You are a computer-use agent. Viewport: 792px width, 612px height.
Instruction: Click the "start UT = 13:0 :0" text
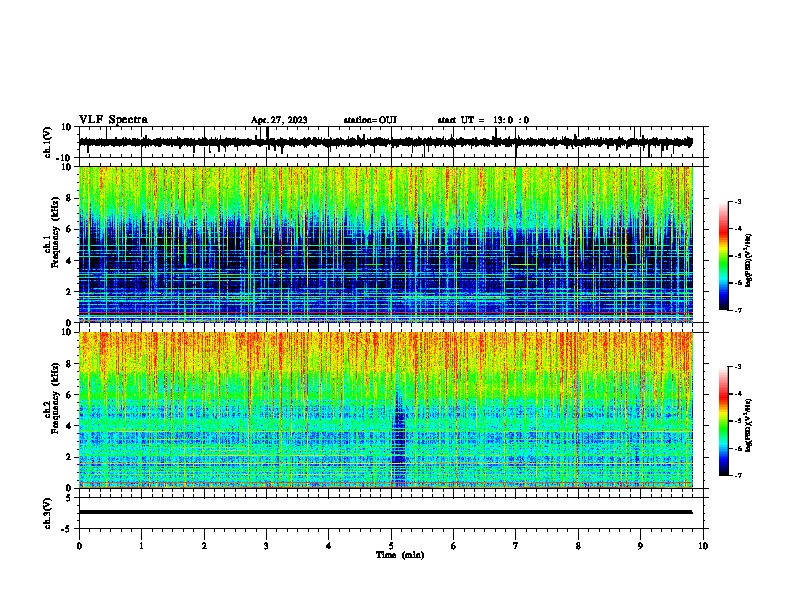[x=483, y=120]
